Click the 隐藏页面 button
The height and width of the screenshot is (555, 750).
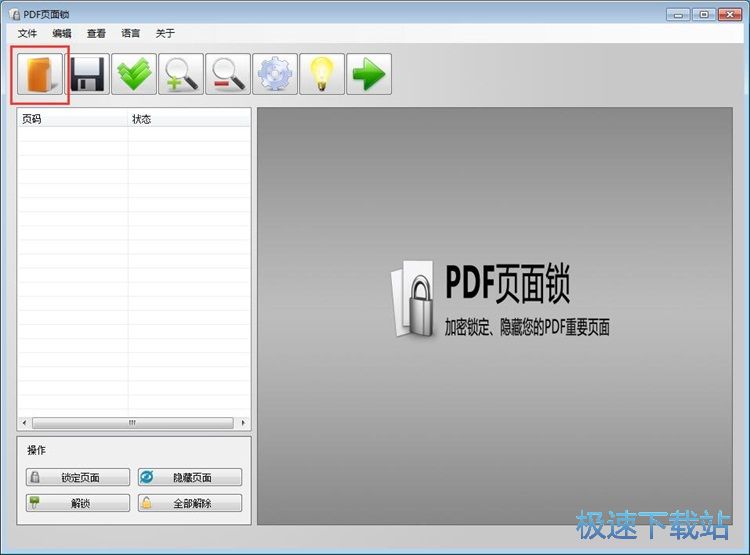point(190,477)
